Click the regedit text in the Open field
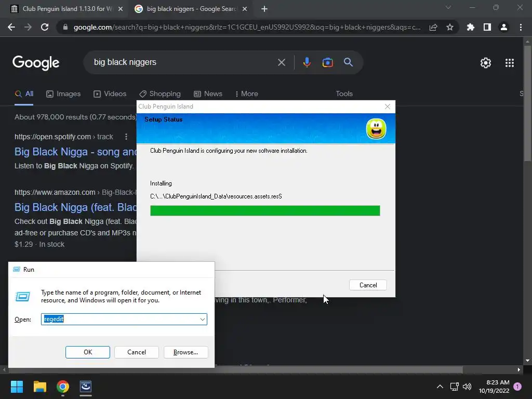The height and width of the screenshot is (399, 532). click(54, 319)
